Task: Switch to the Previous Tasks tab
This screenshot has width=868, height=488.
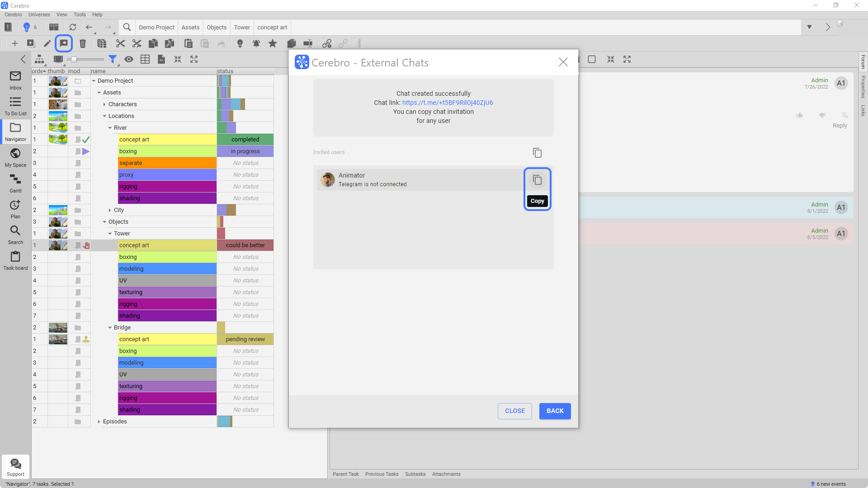Action: pos(382,474)
